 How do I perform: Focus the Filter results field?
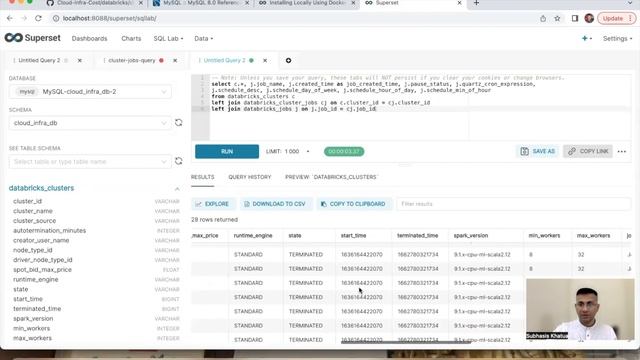(x=513, y=204)
